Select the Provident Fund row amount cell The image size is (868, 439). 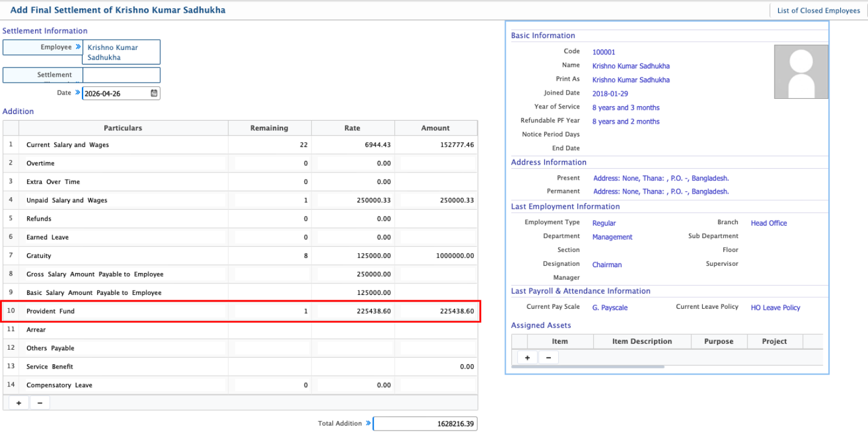click(x=436, y=311)
